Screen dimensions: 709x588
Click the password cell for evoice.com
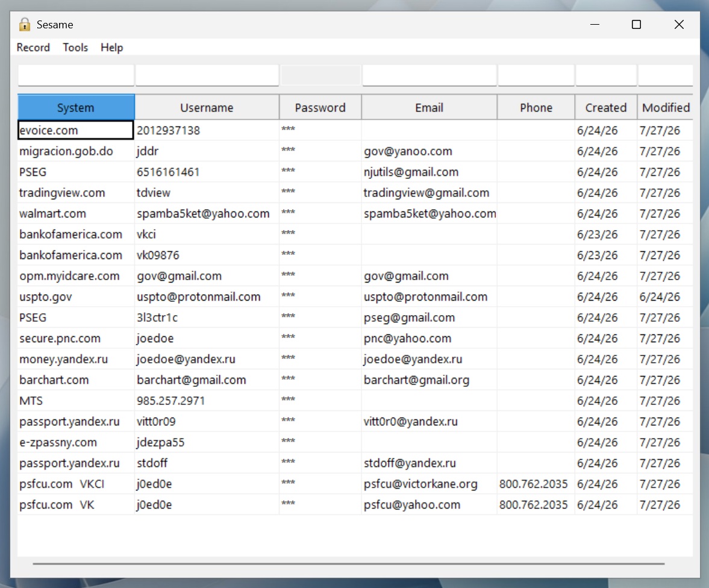(320, 130)
